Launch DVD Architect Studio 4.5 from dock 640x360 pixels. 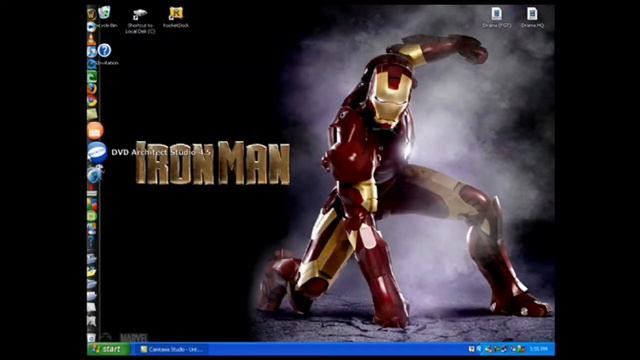tap(97, 152)
